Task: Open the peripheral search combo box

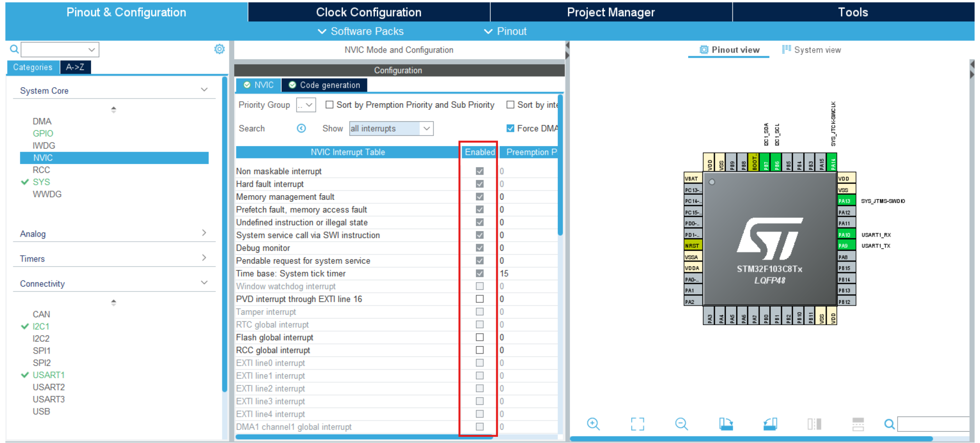Action: (x=60, y=50)
